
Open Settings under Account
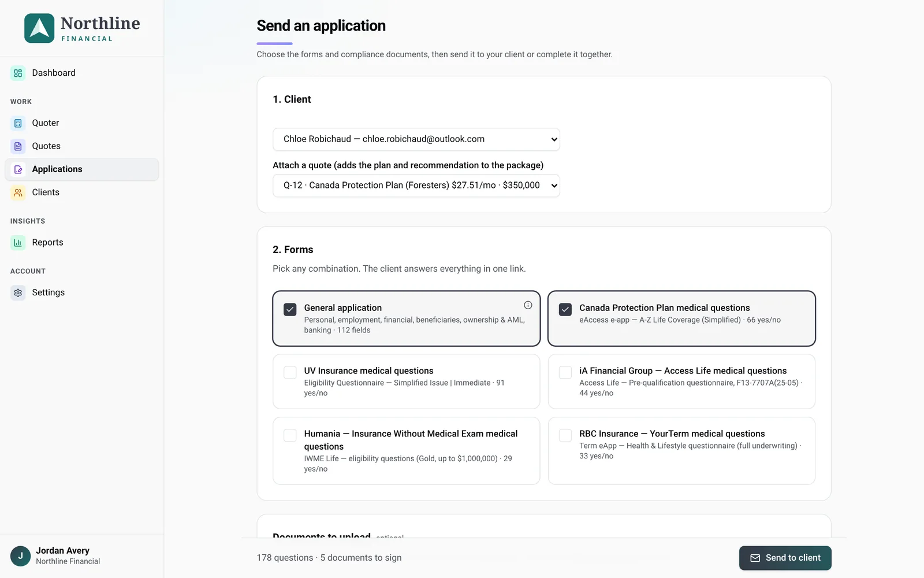(x=82, y=292)
